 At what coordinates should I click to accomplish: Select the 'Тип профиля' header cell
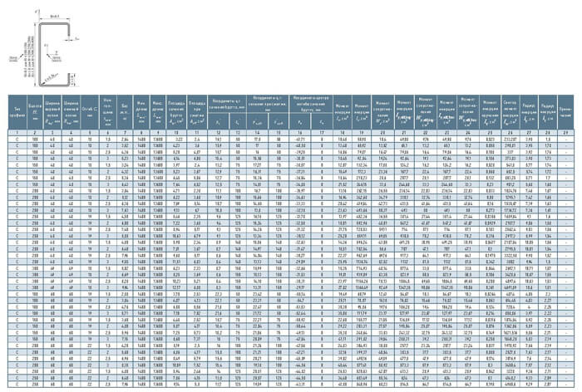point(17,112)
